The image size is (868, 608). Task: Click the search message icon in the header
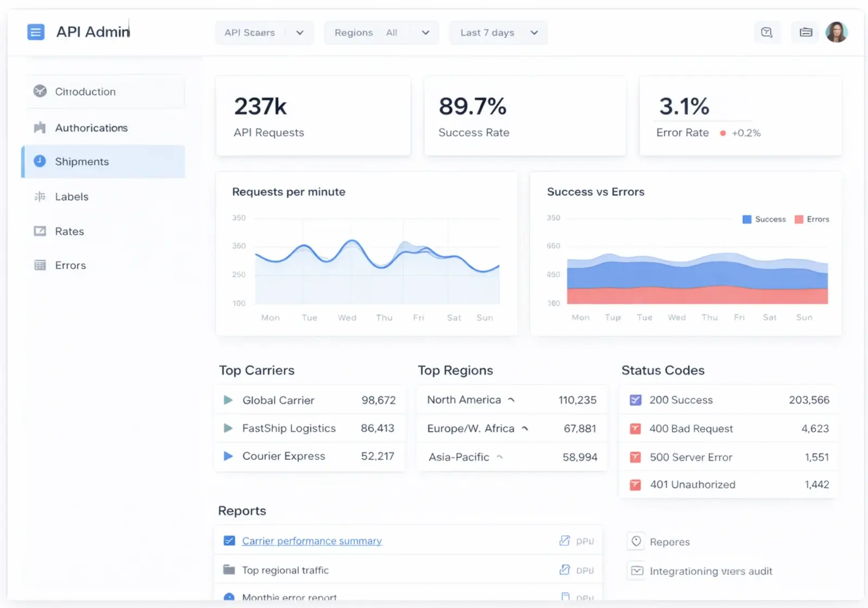[x=767, y=32]
